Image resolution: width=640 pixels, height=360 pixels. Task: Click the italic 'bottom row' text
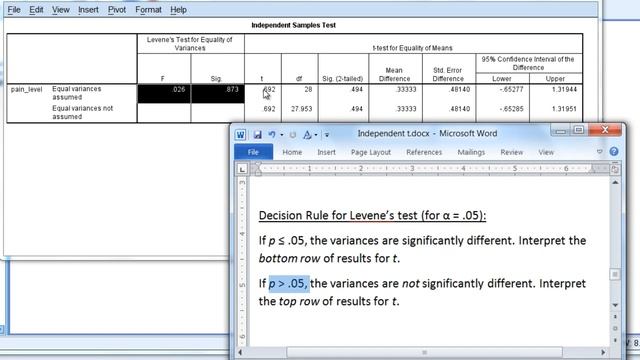click(x=289, y=258)
